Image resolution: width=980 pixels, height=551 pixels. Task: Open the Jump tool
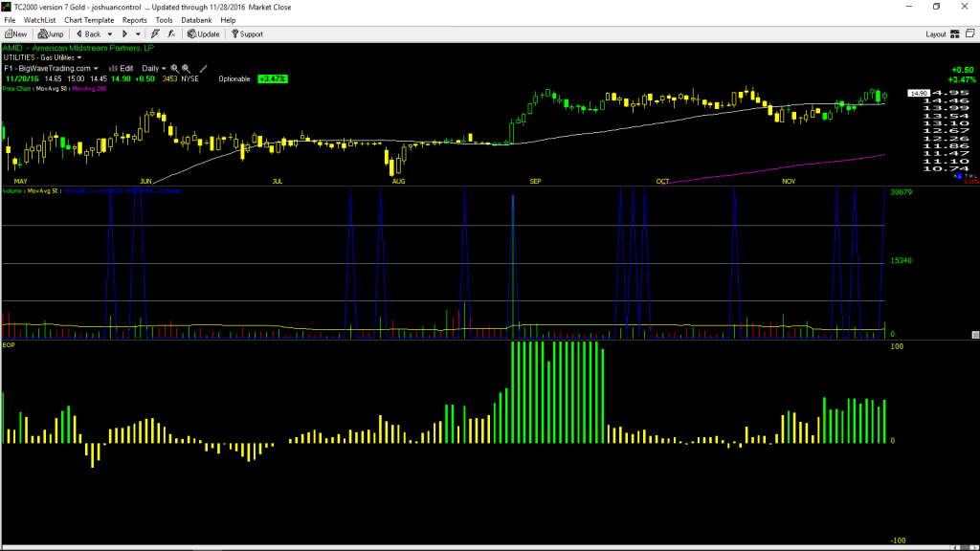[51, 34]
